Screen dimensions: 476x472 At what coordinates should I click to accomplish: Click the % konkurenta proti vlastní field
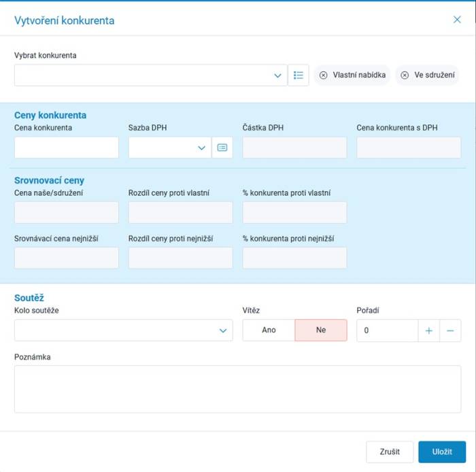(x=294, y=212)
